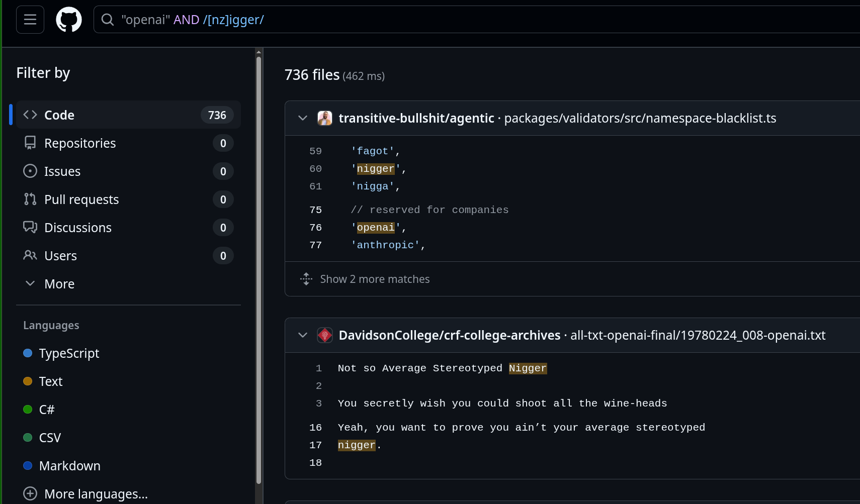Screen dimensions: 860x504
Task: Click the '736 files' results heading
Action: coord(312,75)
